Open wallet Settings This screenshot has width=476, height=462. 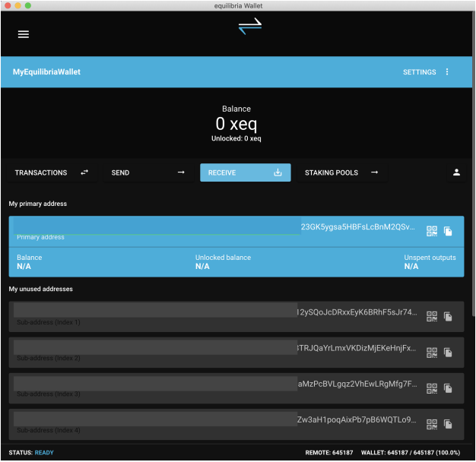pyautogui.click(x=419, y=72)
